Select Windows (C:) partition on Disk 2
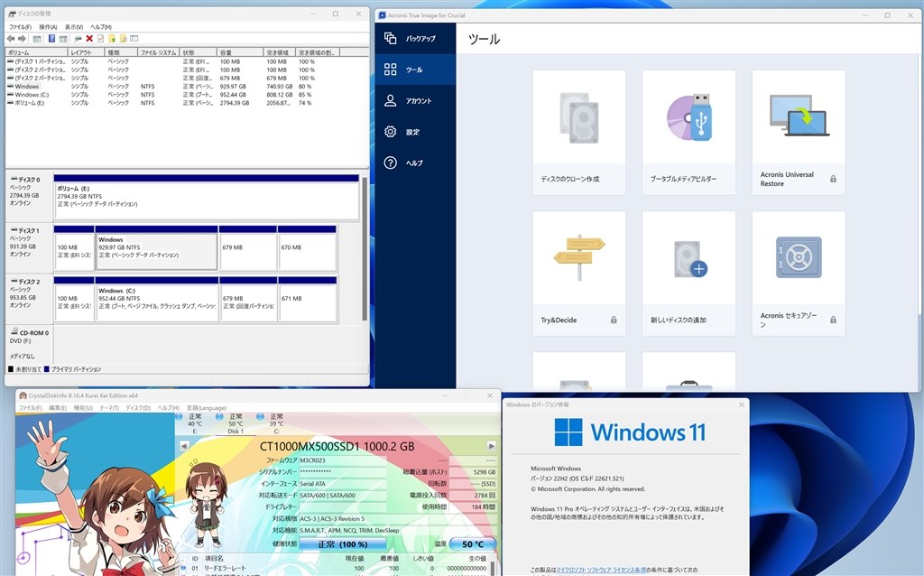 pos(156,299)
